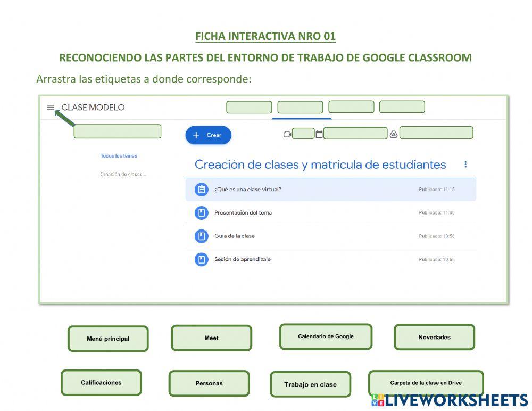Click the icon beside Sesión de aprendizaje

point(201,260)
